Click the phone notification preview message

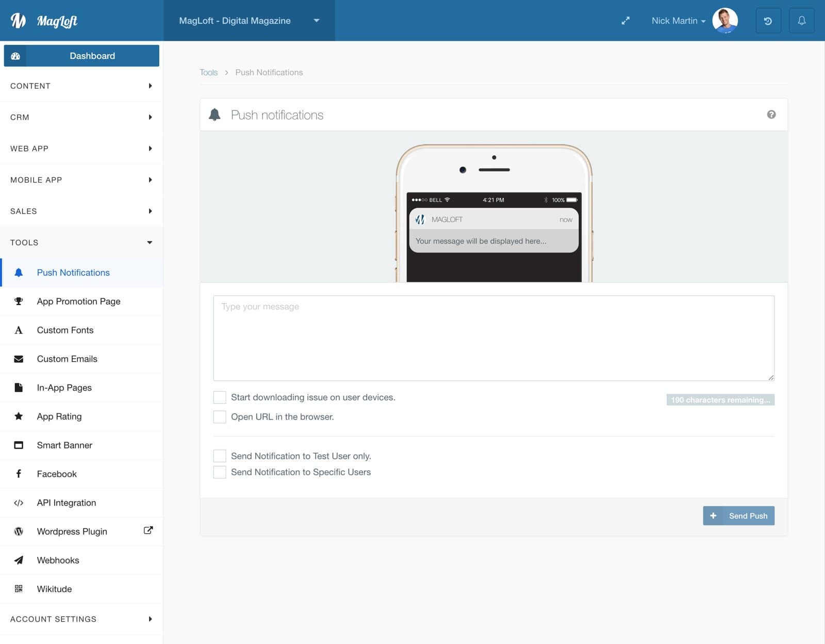coord(481,241)
